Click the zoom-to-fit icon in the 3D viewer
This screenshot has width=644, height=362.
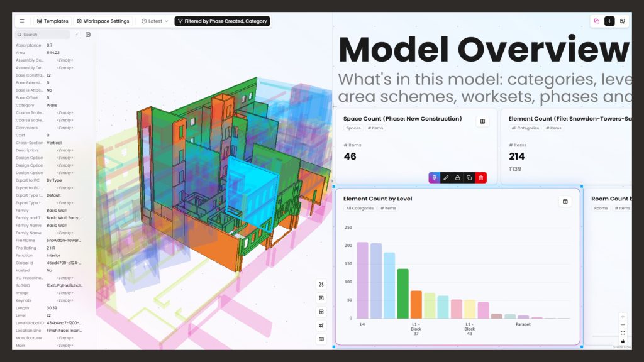coord(321,285)
